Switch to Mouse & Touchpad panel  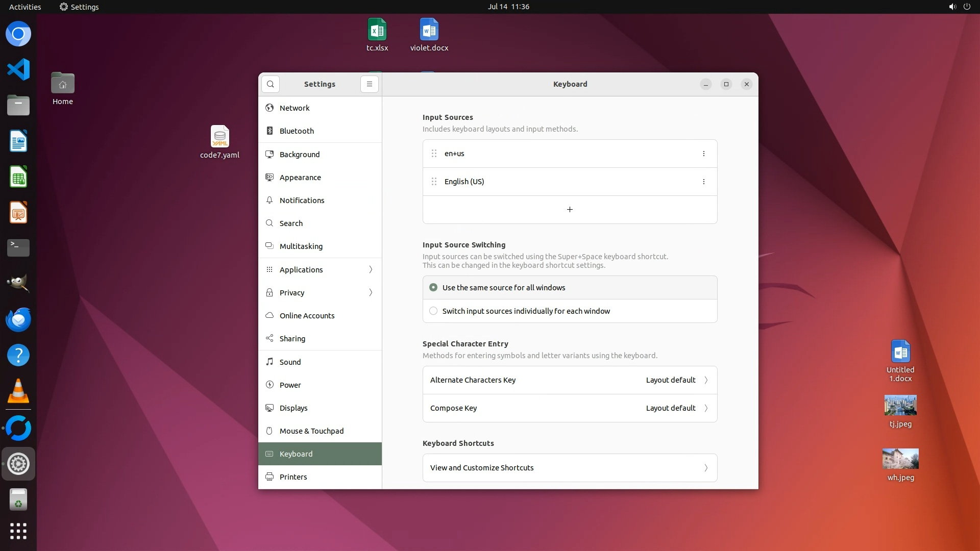click(311, 431)
